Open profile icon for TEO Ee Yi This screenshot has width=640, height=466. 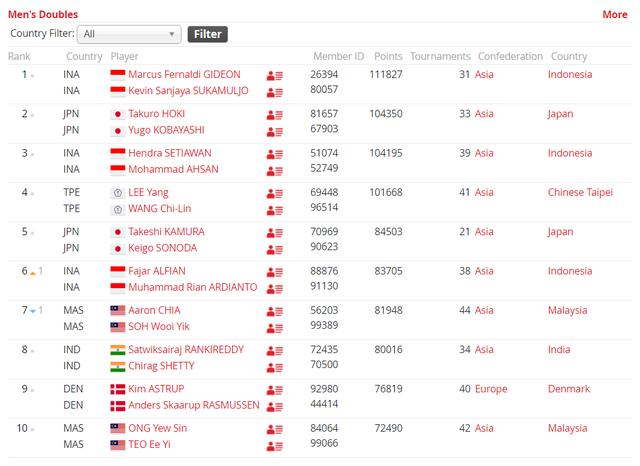point(275,446)
